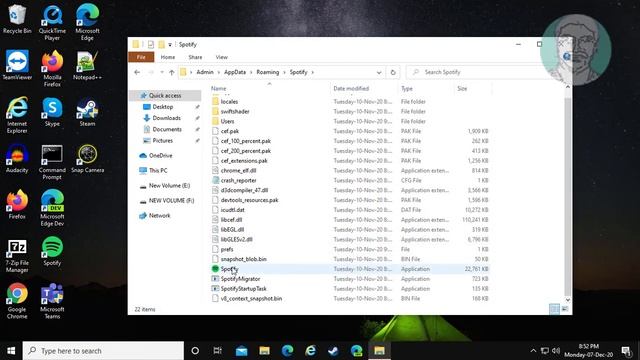Viewport: 640px width, 360px height.
Task: Open the Windows Start menu
Action: [11, 351]
